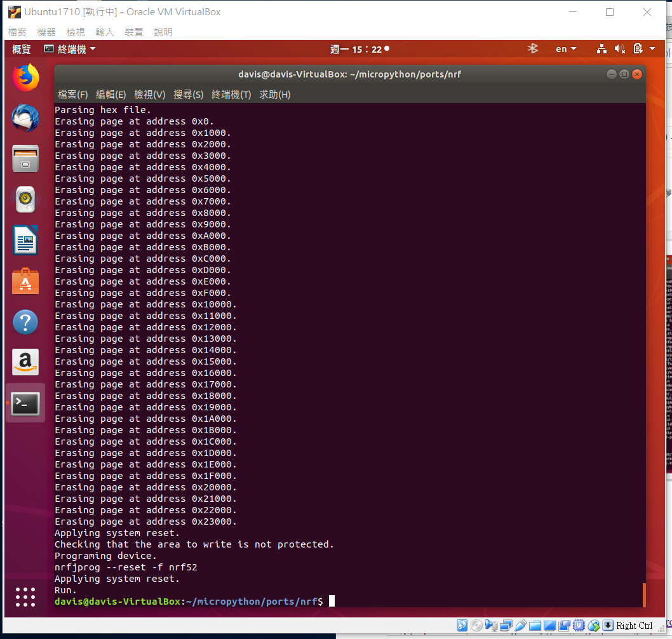This screenshot has height=639, width=672.
Task: Open the 裝置 menu in VirtualBox
Action: (134, 32)
